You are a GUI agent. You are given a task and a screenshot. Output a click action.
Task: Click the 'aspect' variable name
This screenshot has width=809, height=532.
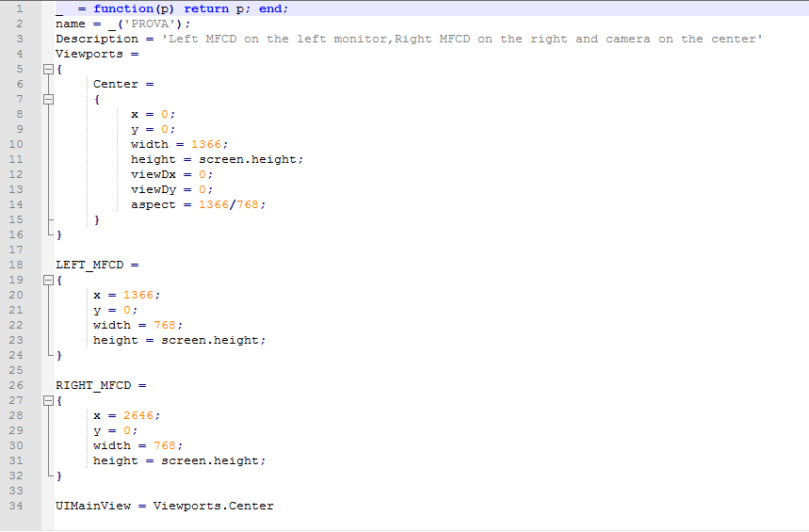[154, 205]
